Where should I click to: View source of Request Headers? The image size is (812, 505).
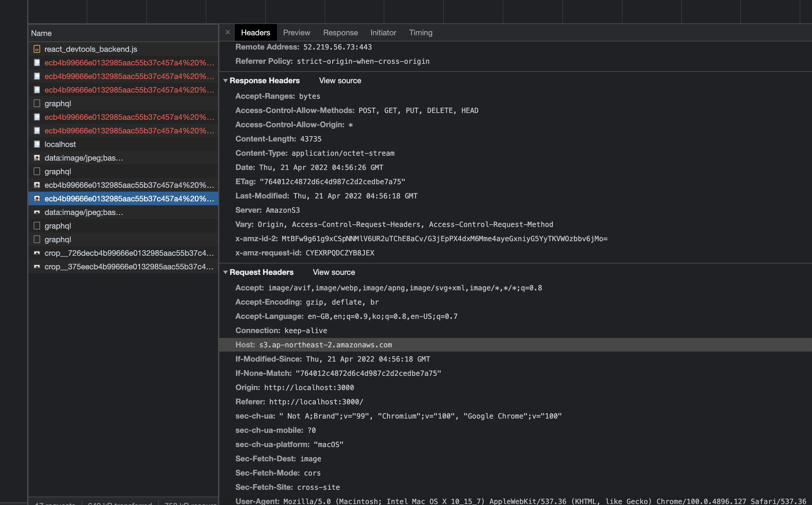(x=334, y=272)
